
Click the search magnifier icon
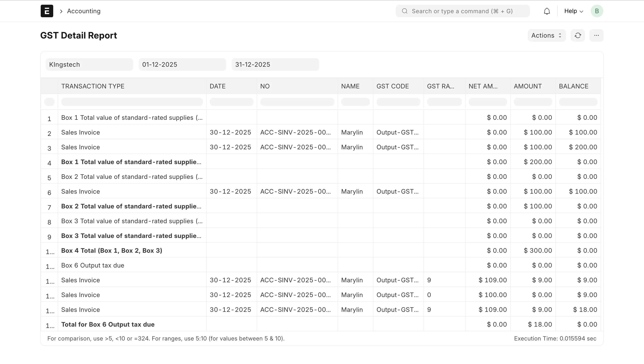[405, 11]
